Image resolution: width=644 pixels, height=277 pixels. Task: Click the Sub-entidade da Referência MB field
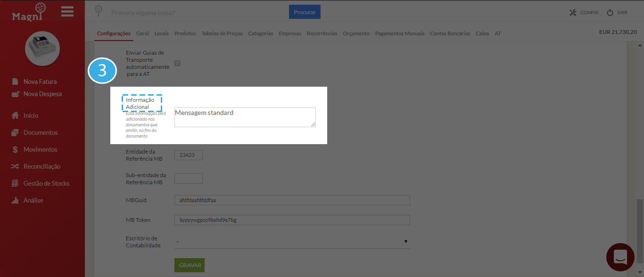pos(189,179)
